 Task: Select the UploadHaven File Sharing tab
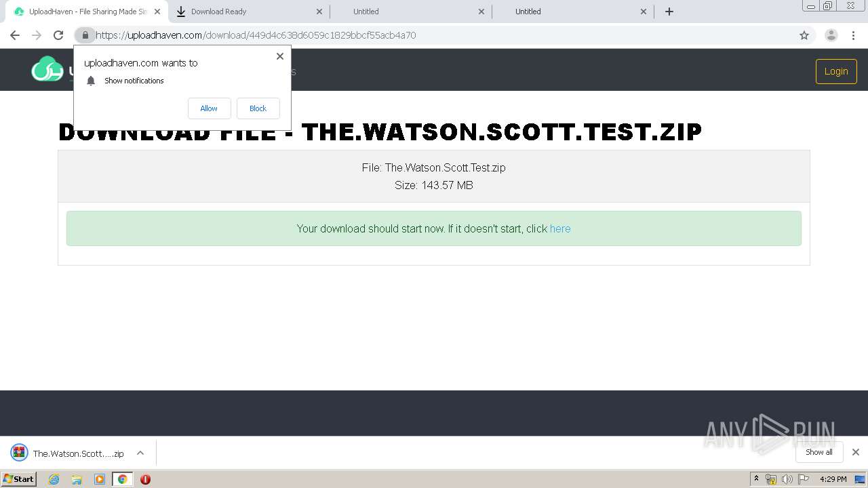pos(85,12)
